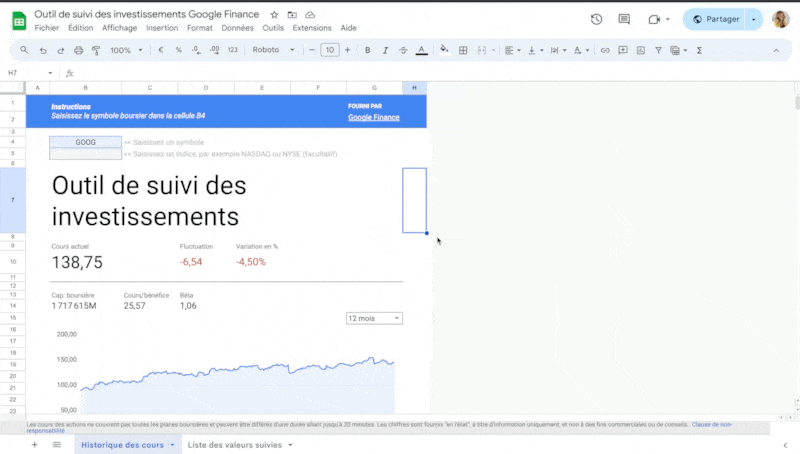The image size is (800, 454).
Task: Collapse the toolbar with the chevron
Action: coord(776,50)
